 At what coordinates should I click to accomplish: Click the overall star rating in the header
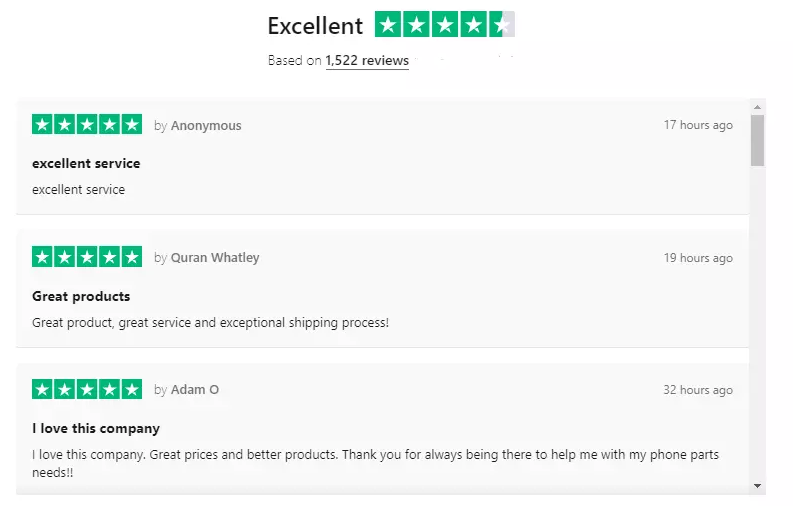pyautogui.click(x=445, y=25)
